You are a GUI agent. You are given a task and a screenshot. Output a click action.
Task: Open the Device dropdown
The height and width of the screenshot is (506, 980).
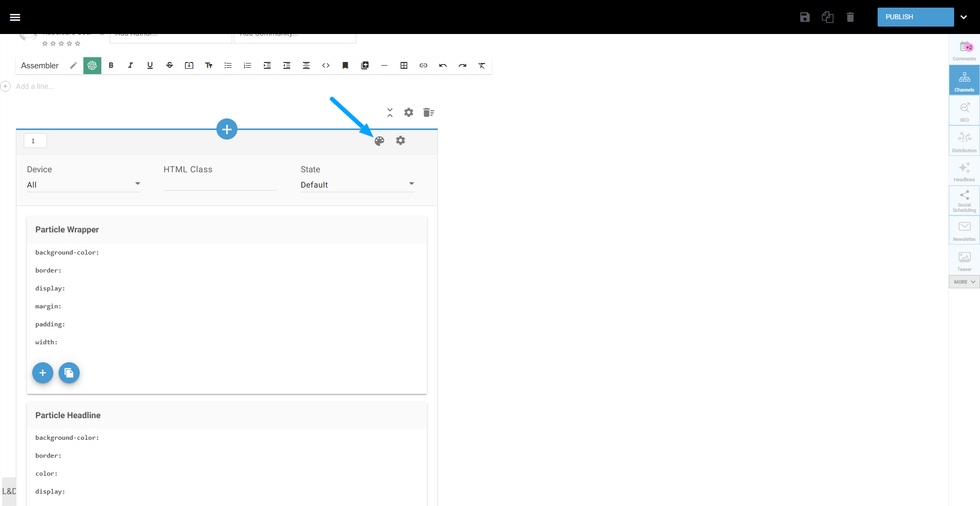(x=84, y=185)
